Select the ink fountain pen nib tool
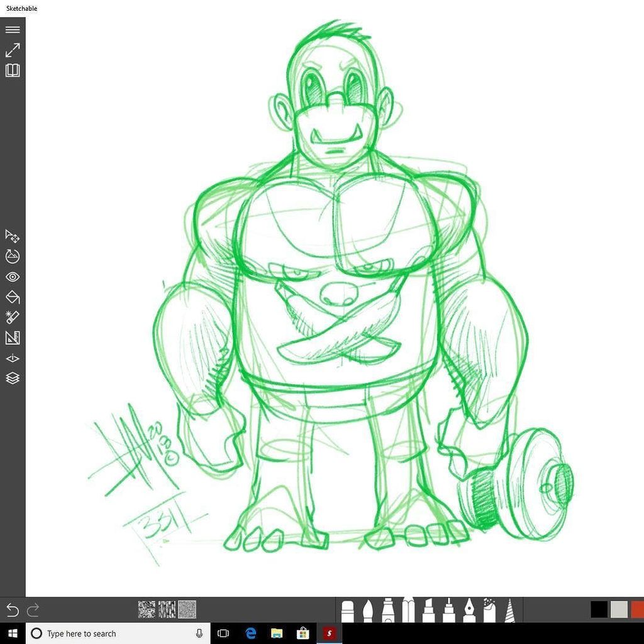The width and height of the screenshot is (644, 644). click(469, 611)
